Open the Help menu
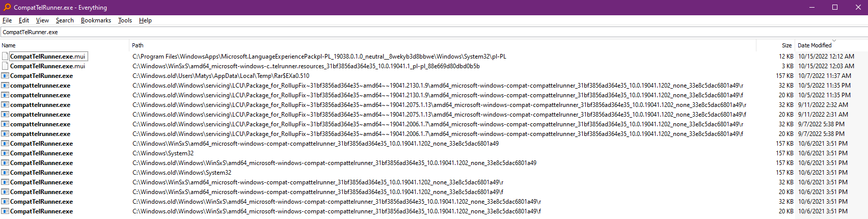The height and width of the screenshot is (219, 868). point(145,20)
